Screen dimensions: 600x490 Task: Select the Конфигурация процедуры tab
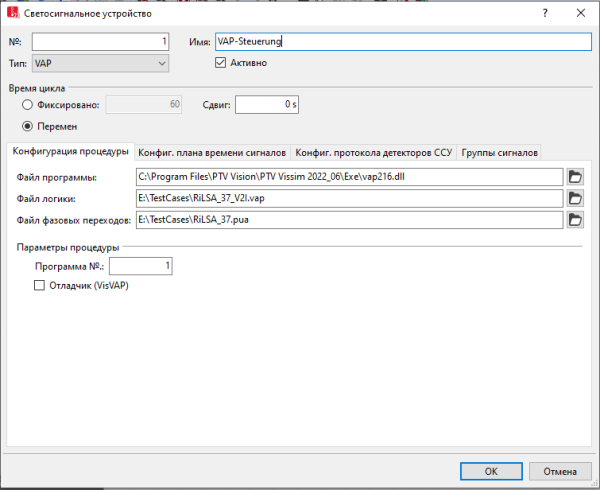pos(70,152)
